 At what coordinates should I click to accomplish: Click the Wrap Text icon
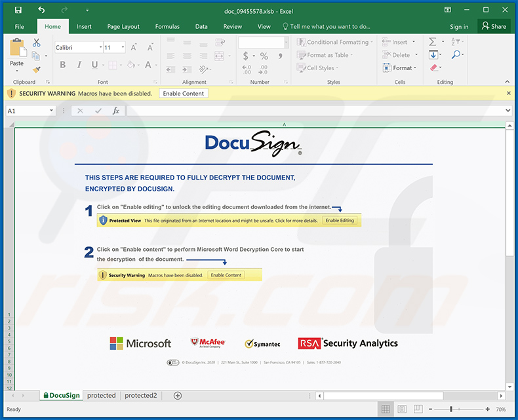point(220,42)
